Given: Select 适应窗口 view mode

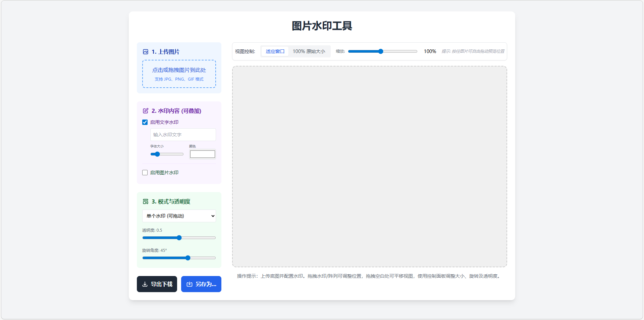Looking at the screenshot, I should point(275,51).
